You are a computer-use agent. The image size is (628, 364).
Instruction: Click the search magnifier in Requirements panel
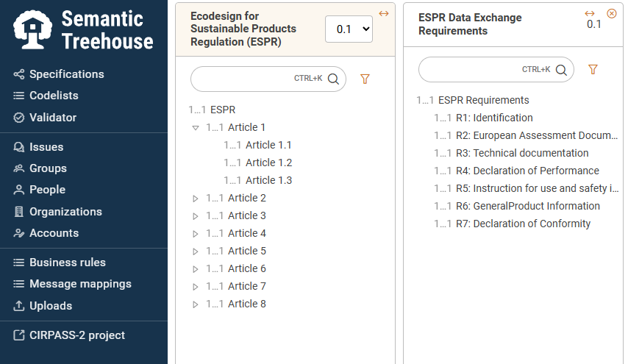pyautogui.click(x=561, y=70)
